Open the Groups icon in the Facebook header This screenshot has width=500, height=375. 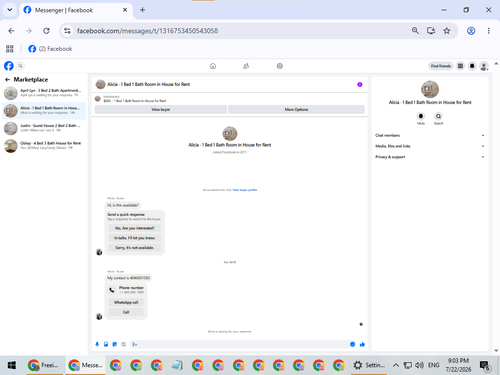click(280, 66)
